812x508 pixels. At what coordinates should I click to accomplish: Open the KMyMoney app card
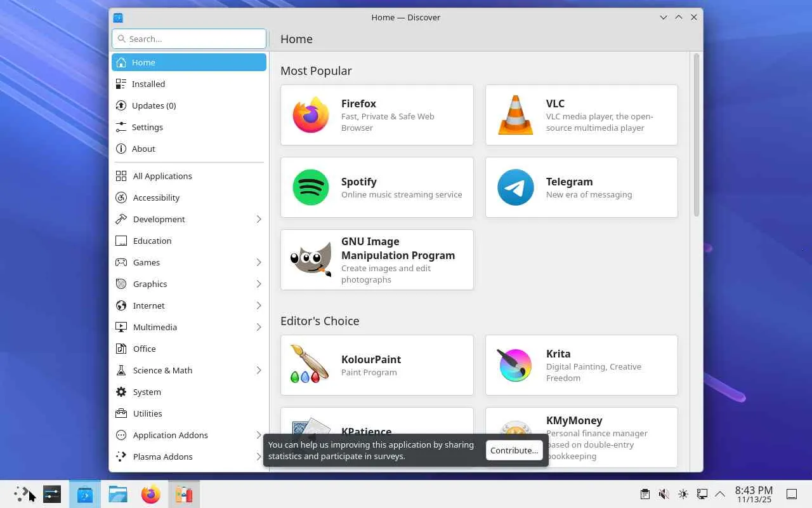coord(582,438)
